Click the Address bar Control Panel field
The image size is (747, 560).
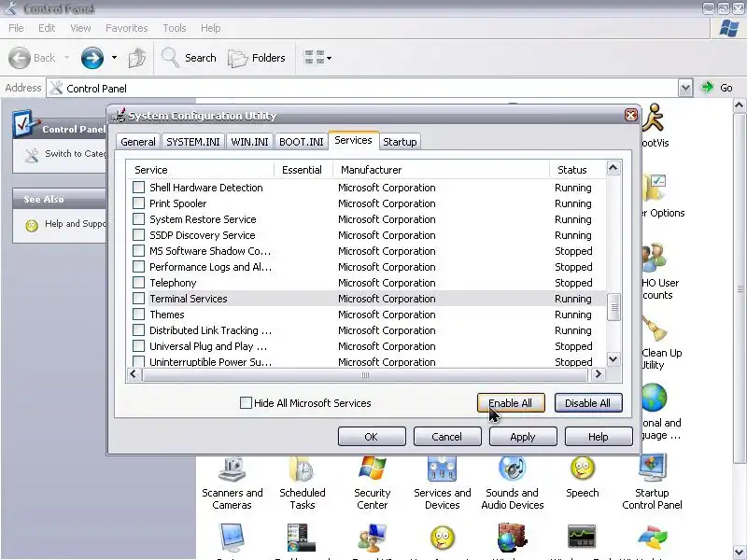click(362, 88)
